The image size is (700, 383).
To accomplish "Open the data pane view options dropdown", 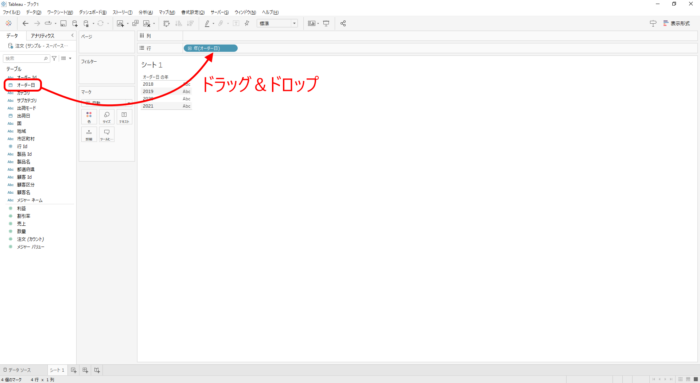I will 66,58.
